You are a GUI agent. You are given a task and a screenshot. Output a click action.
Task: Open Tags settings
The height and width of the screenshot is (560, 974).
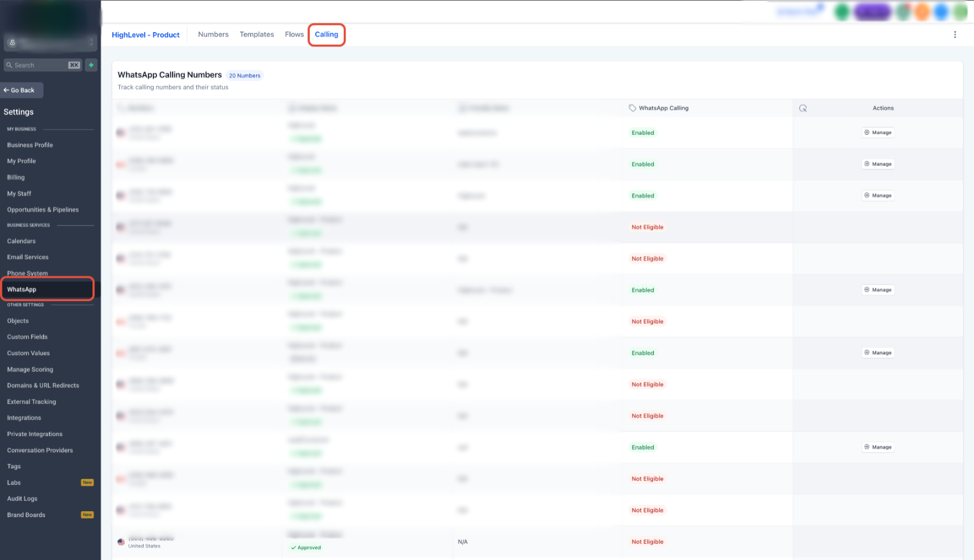click(x=14, y=466)
